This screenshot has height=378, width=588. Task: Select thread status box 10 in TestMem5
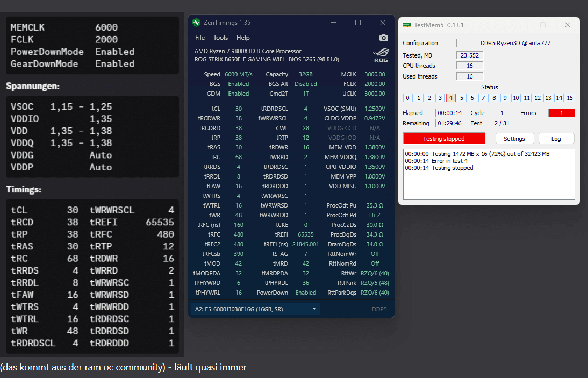pos(515,98)
